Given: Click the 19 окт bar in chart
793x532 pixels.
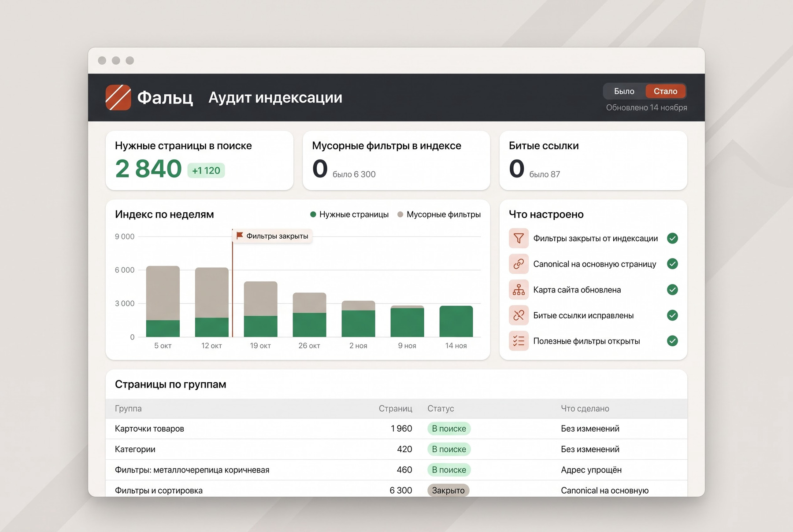Looking at the screenshot, I should (x=261, y=309).
